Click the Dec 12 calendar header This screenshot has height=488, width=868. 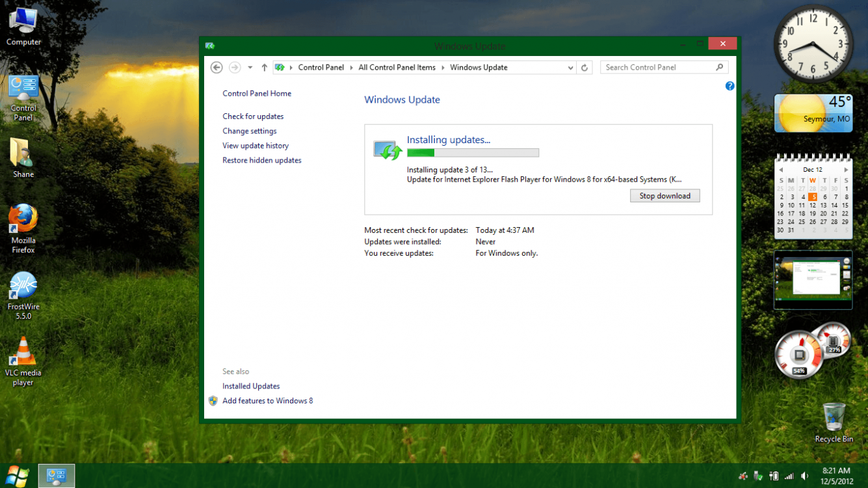813,170
